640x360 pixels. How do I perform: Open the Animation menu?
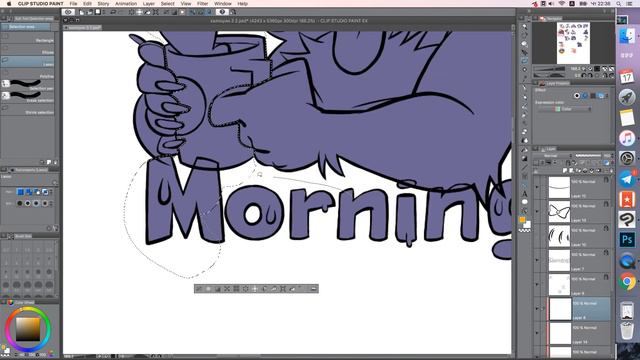click(126, 4)
